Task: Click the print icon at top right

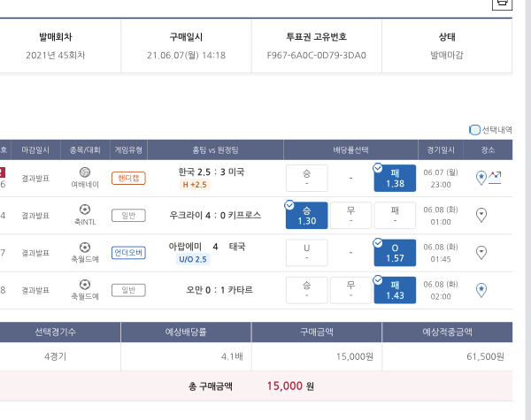Action: pos(501,4)
